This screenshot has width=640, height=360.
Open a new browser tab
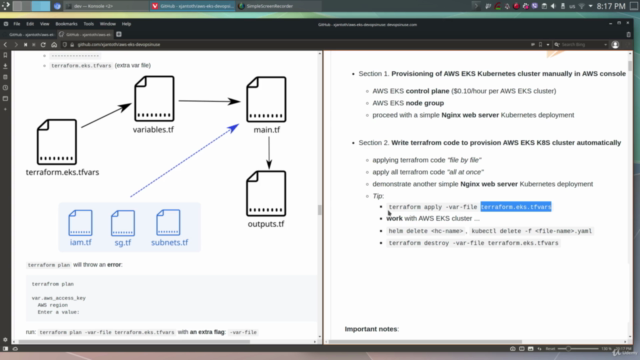pos(119,35)
